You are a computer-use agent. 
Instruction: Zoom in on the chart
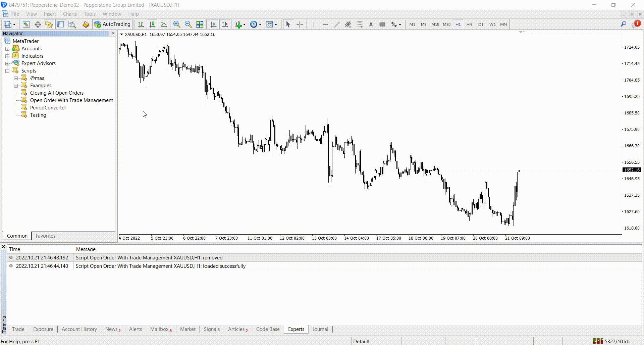pos(177,24)
